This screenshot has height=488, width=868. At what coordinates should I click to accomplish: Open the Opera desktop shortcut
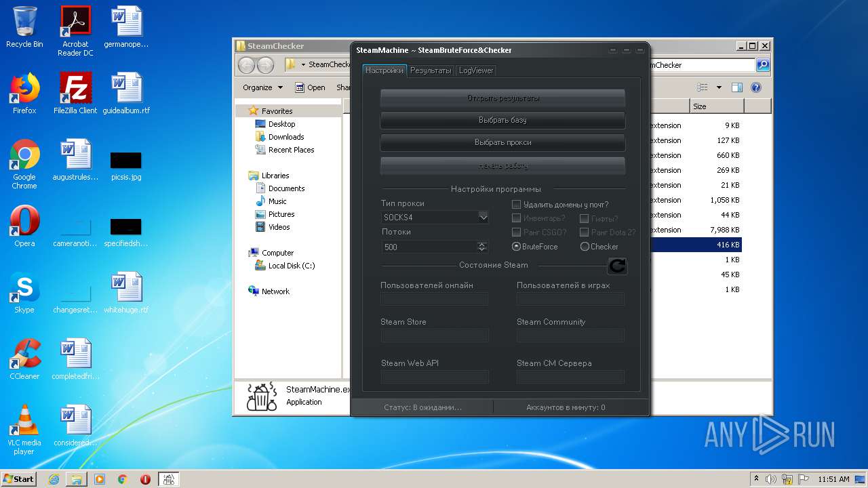(x=24, y=226)
